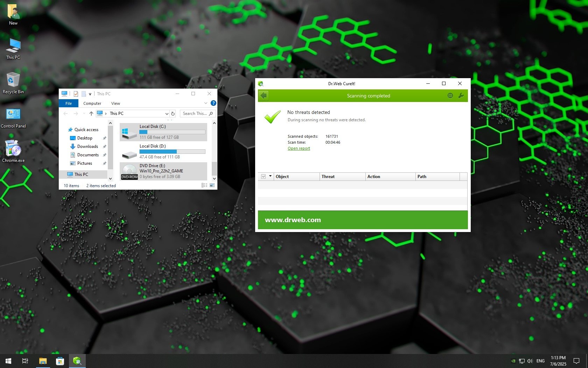
Task: Sort by the Threat column header
Action: [343, 177]
